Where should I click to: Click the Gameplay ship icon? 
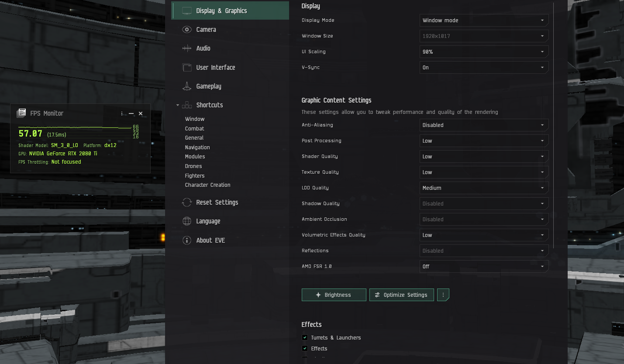tap(187, 86)
